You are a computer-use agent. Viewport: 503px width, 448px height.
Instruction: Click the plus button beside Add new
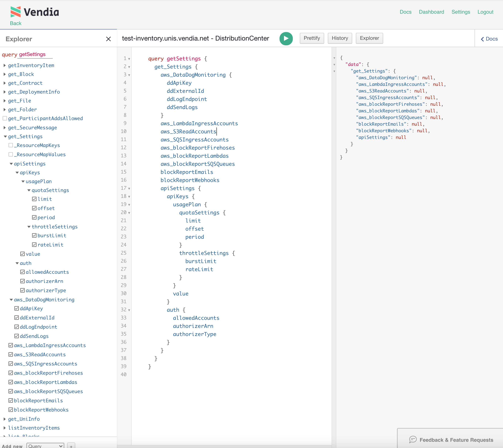point(71,446)
